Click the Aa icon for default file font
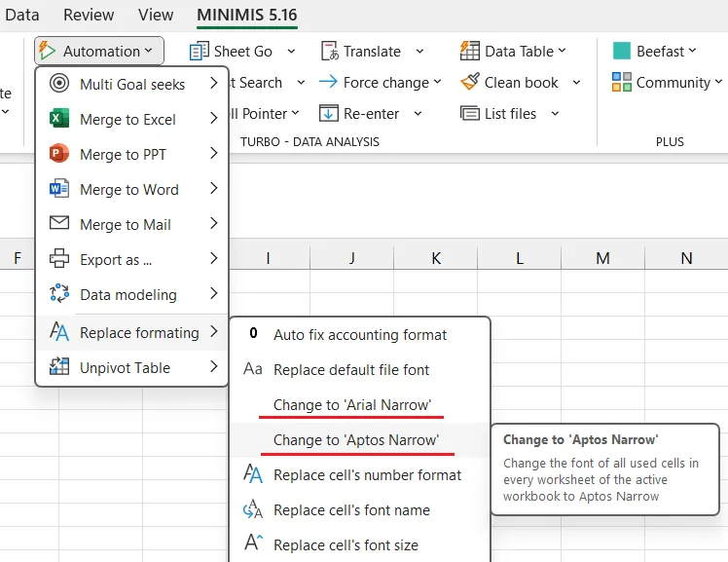The image size is (728, 562). [x=253, y=369]
